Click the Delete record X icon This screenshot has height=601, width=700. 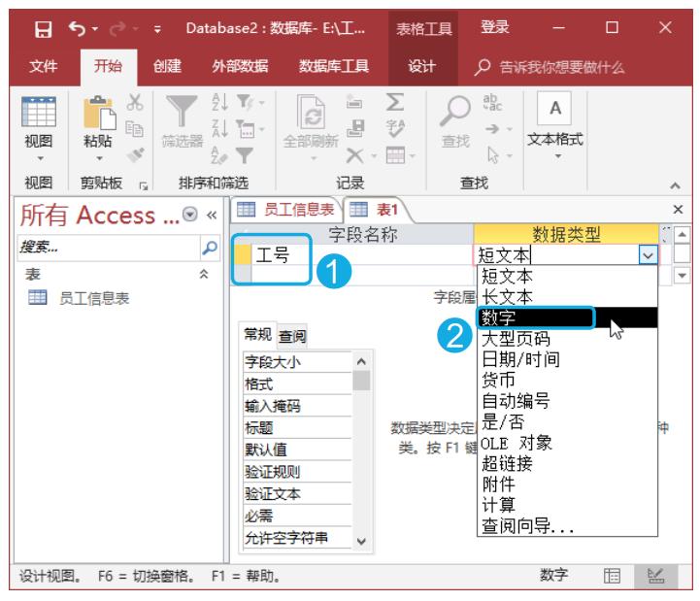click(x=355, y=155)
